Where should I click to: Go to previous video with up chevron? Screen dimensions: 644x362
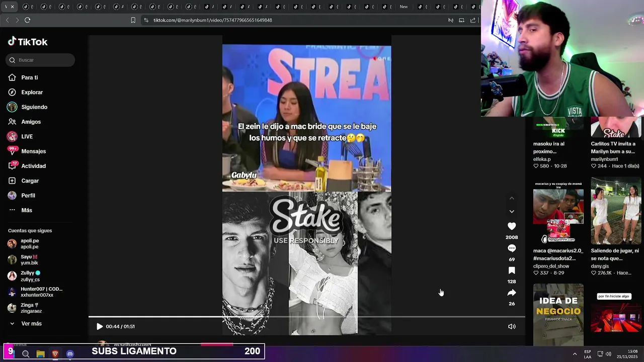coord(512,199)
